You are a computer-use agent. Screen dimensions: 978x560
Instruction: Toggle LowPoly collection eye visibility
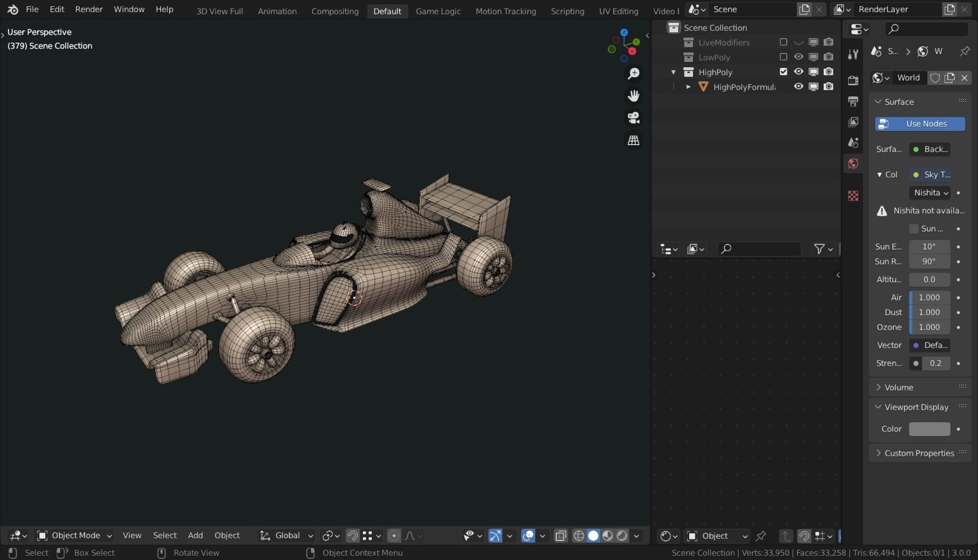pyautogui.click(x=798, y=57)
